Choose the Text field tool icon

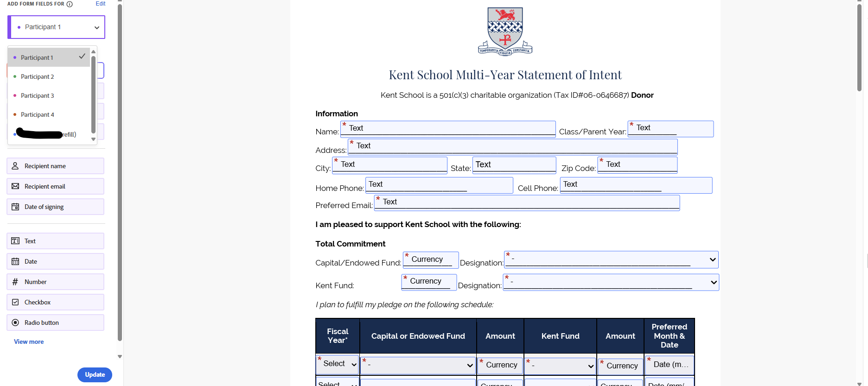[15, 241]
